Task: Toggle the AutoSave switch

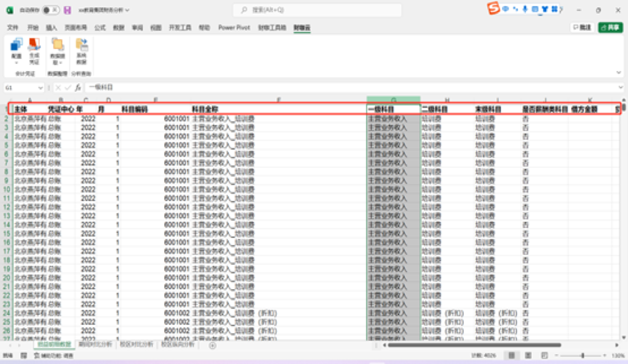Action: click(50, 10)
